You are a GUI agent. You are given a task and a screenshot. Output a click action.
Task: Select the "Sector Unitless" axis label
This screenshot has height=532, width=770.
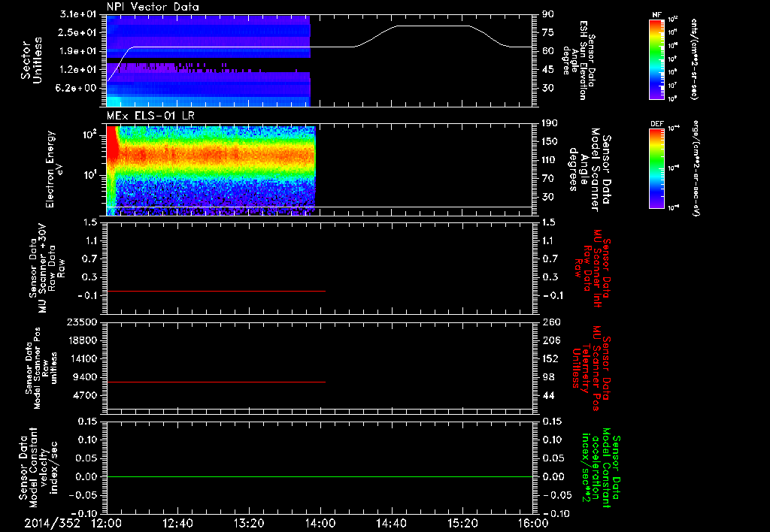(32, 60)
